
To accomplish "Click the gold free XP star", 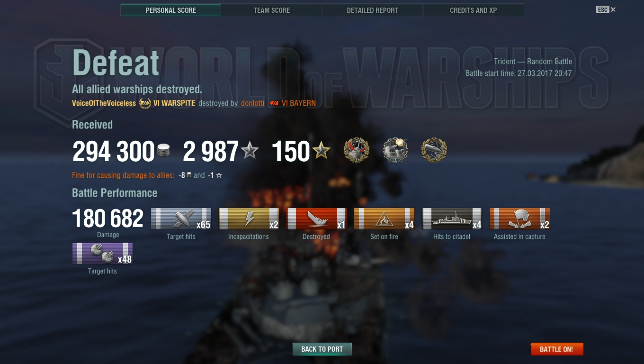I will point(321,151).
